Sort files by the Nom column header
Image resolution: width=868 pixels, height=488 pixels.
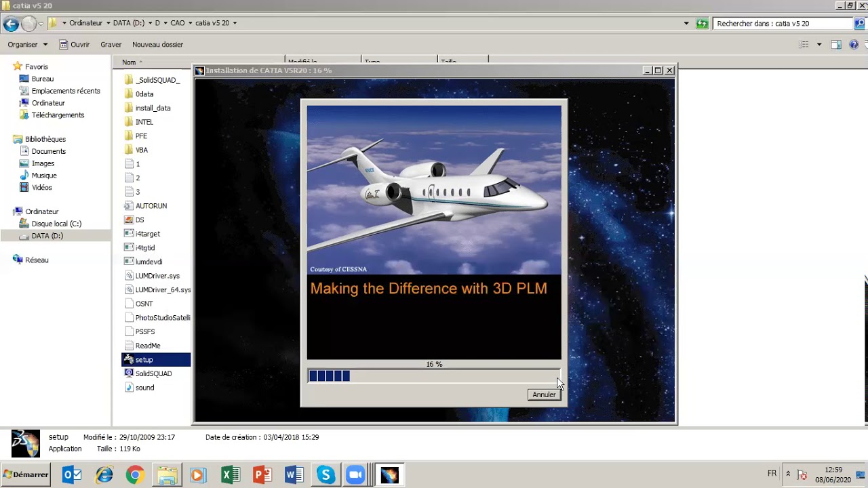coord(129,62)
